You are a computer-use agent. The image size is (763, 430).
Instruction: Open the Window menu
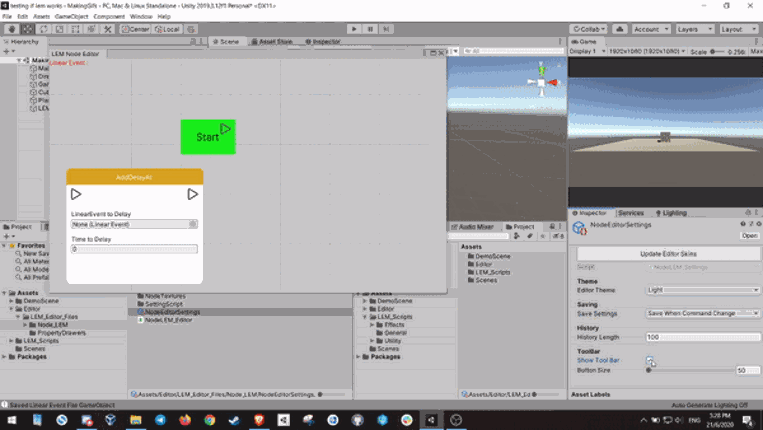[141, 16]
